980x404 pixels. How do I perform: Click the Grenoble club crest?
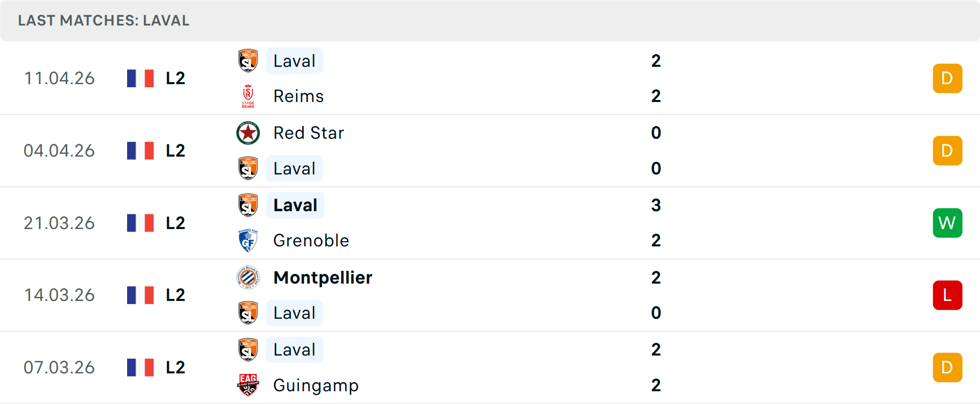pyautogui.click(x=248, y=241)
